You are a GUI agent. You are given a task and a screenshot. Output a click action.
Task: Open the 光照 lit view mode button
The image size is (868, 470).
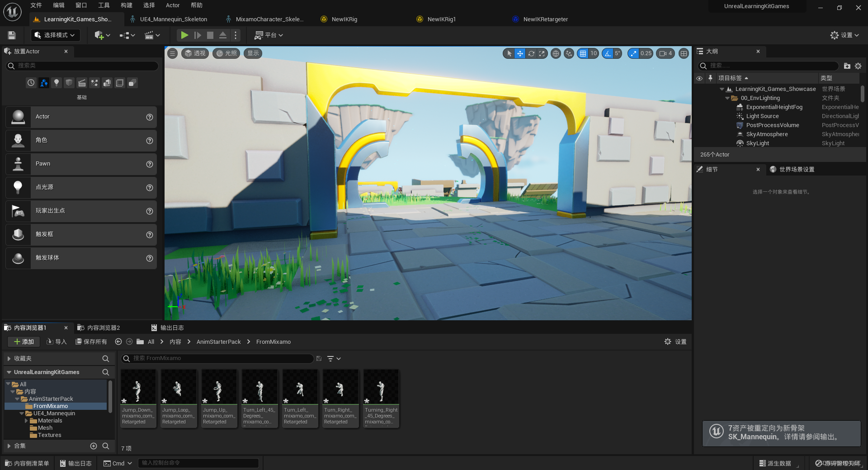click(226, 53)
